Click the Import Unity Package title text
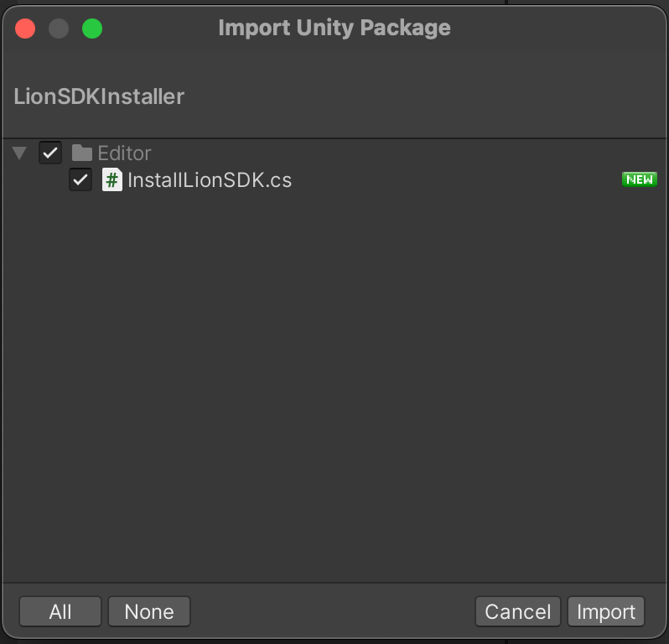669x644 pixels. [334, 29]
